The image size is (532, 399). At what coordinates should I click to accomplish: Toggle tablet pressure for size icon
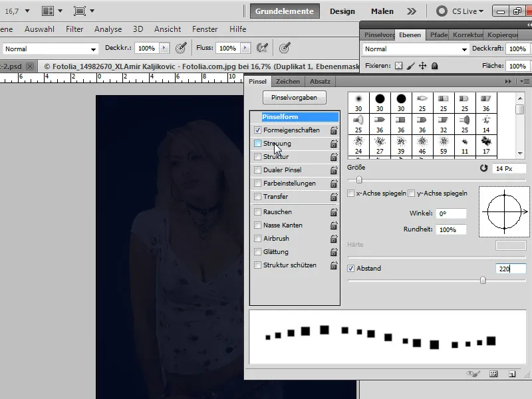[x=285, y=48]
